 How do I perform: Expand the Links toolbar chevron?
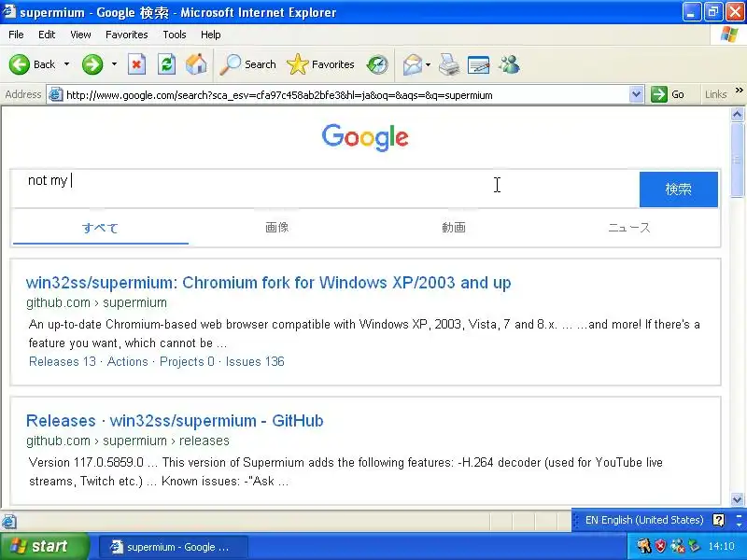[739, 90]
